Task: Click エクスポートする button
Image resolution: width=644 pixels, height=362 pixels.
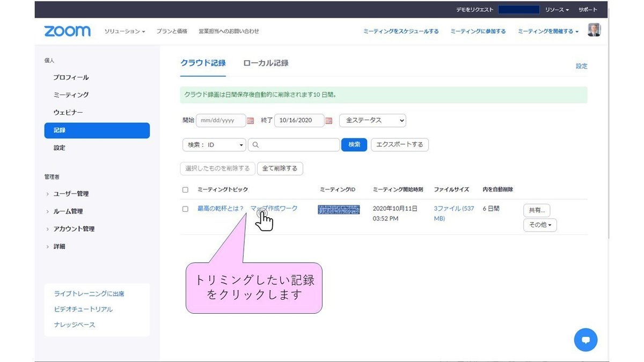Action: [400, 145]
